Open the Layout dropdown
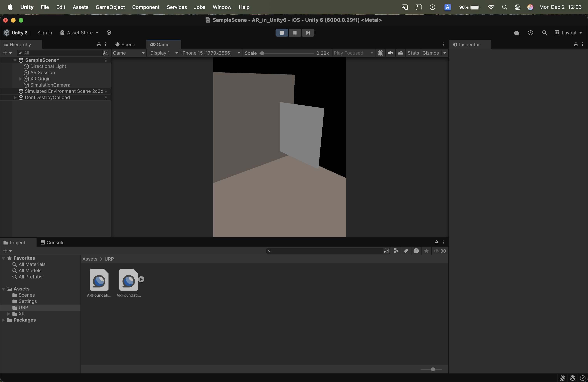The image size is (588, 382). (x=568, y=33)
